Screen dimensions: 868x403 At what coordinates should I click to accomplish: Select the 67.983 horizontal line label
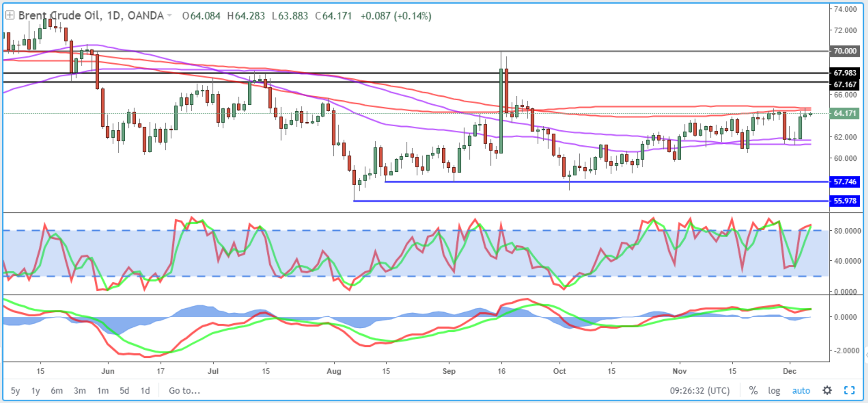click(845, 73)
